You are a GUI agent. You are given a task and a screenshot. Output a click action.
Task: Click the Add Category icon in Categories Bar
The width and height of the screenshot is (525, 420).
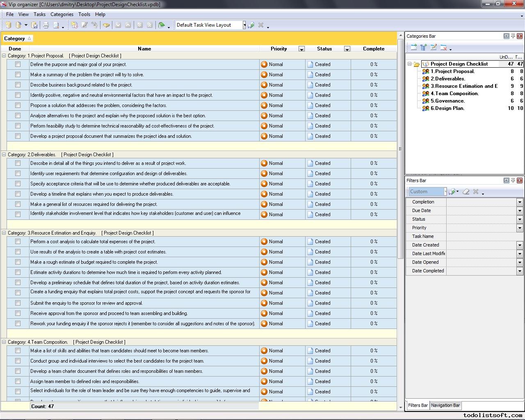click(413, 48)
